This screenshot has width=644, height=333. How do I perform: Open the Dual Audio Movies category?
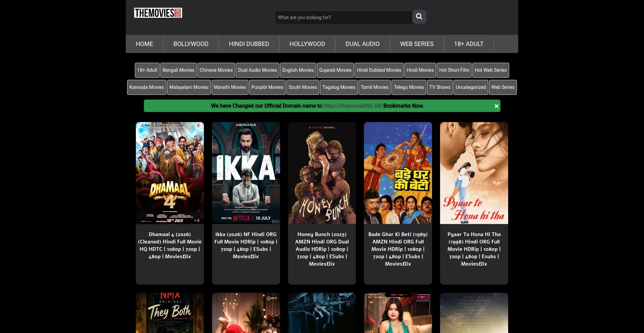tap(258, 70)
